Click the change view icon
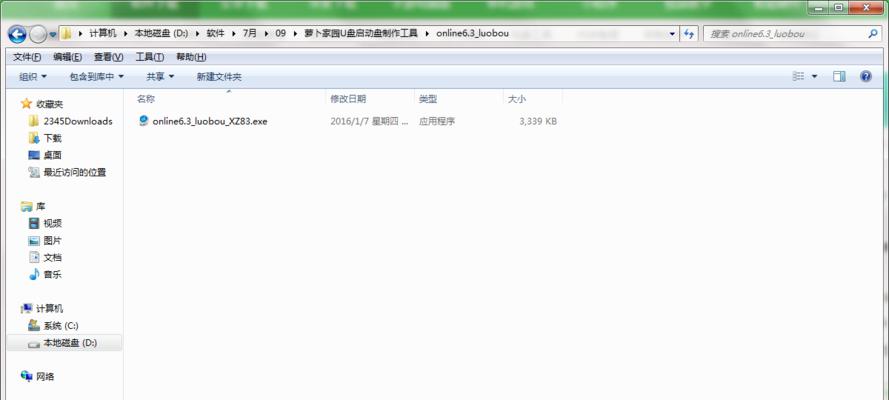The height and width of the screenshot is (400, 889). click(798, 76)
